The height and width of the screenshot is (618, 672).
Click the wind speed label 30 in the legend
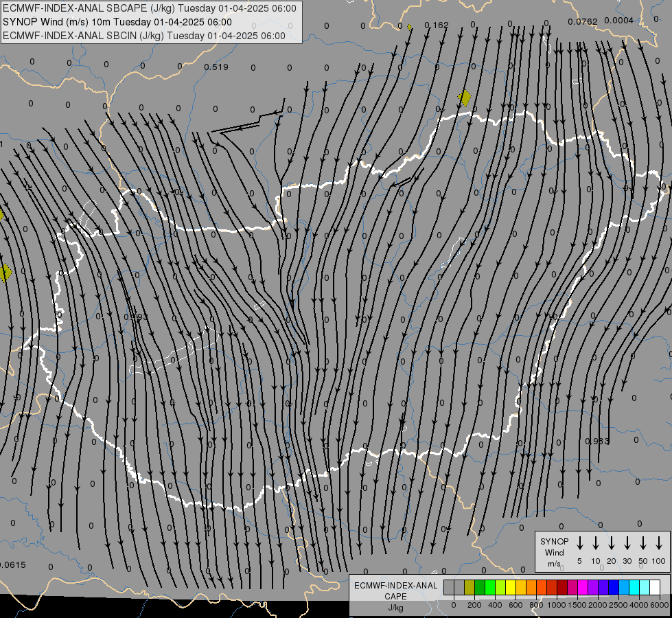627,561
